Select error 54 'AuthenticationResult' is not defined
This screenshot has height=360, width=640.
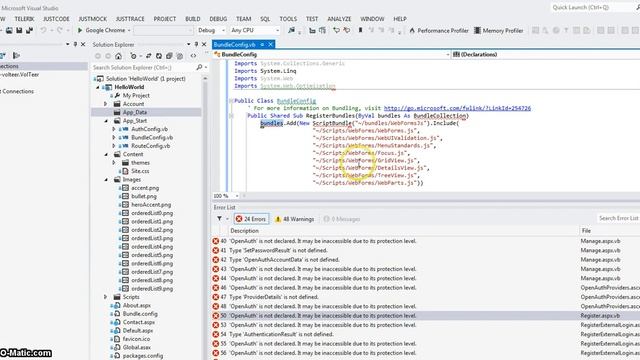click(281, 334)
